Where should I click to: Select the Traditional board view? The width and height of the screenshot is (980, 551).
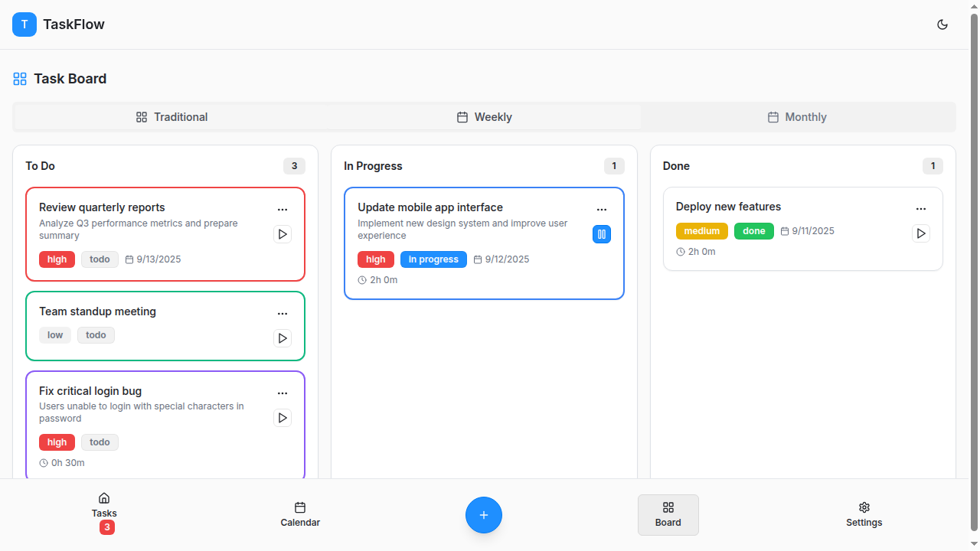click(171, 117)
